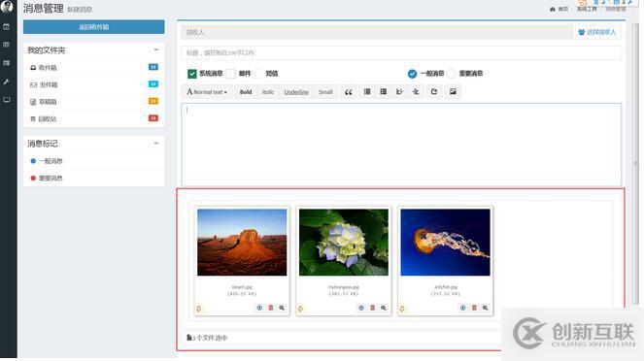Upload Jellyfish.jpg with its blue upload icon
This screenshot has height=361, width=644.
coord(463,308)
